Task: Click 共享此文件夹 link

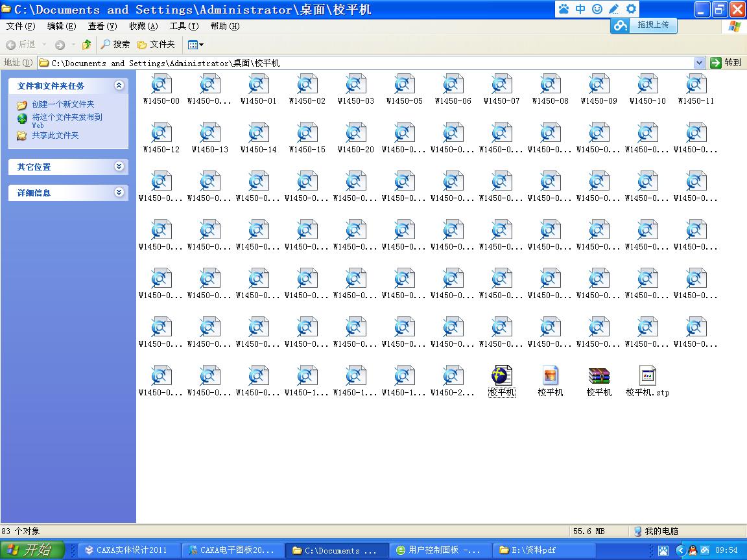Action: (55, 135)
